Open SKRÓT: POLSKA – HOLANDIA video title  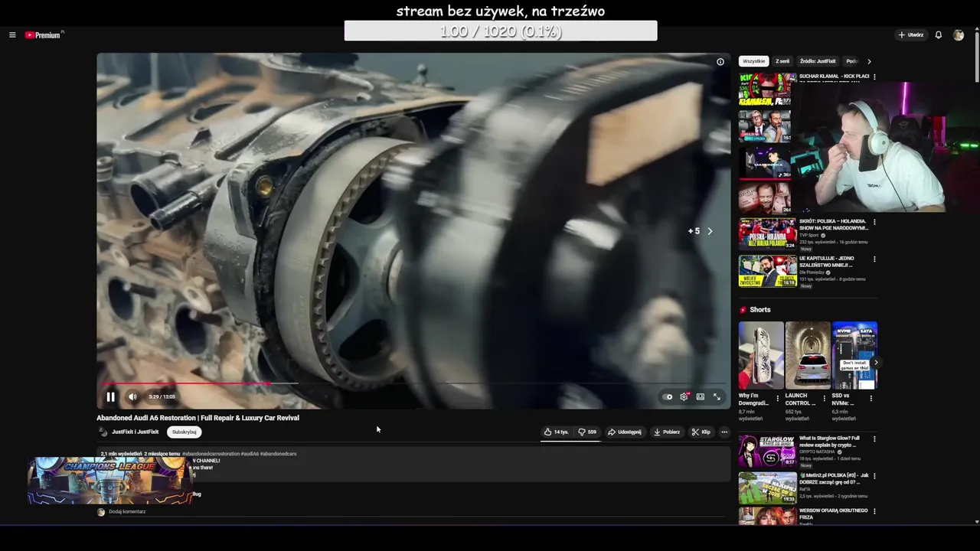pyautogui.click(x=834, y=224)
